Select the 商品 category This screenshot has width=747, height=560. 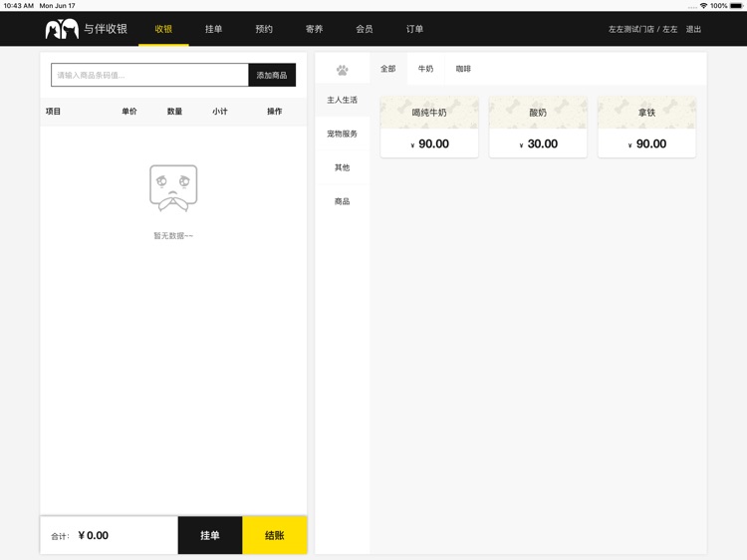point(342,201)
